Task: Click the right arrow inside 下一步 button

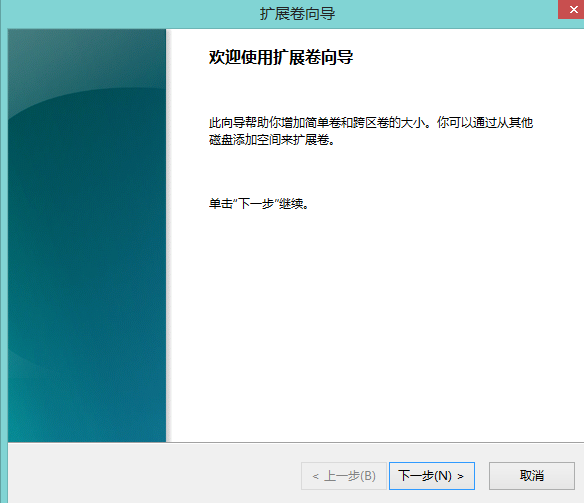Action: 461,476
